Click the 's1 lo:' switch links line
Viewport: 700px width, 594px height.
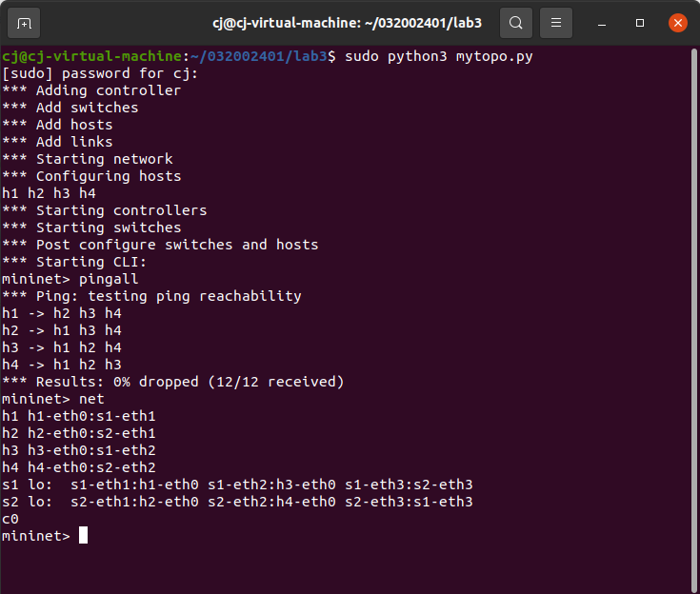tap(237, 485)
